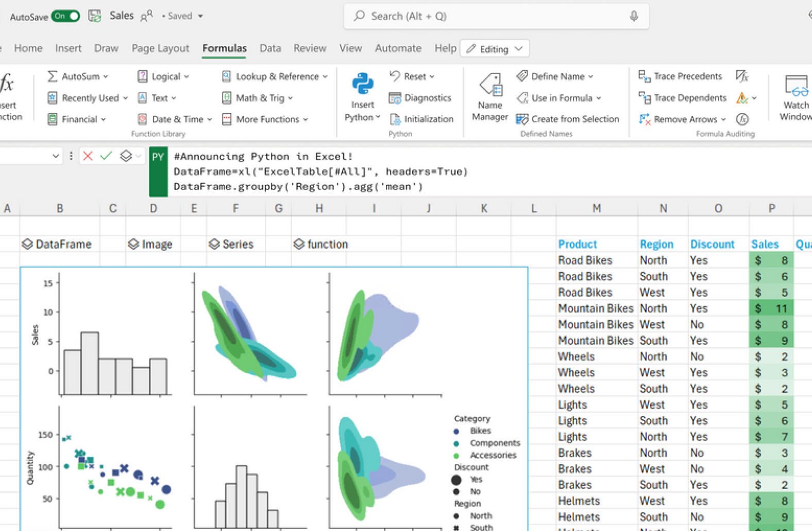The width and height of the screenshot is (812, 531).
Task: Click the Search box
Action: pyautogui.click(x=496, y=16)
